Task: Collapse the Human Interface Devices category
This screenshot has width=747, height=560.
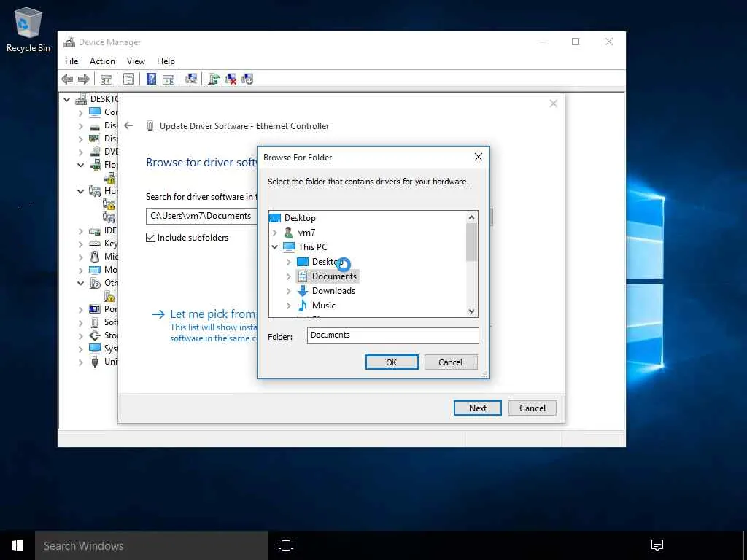Action: click(80, 192)
